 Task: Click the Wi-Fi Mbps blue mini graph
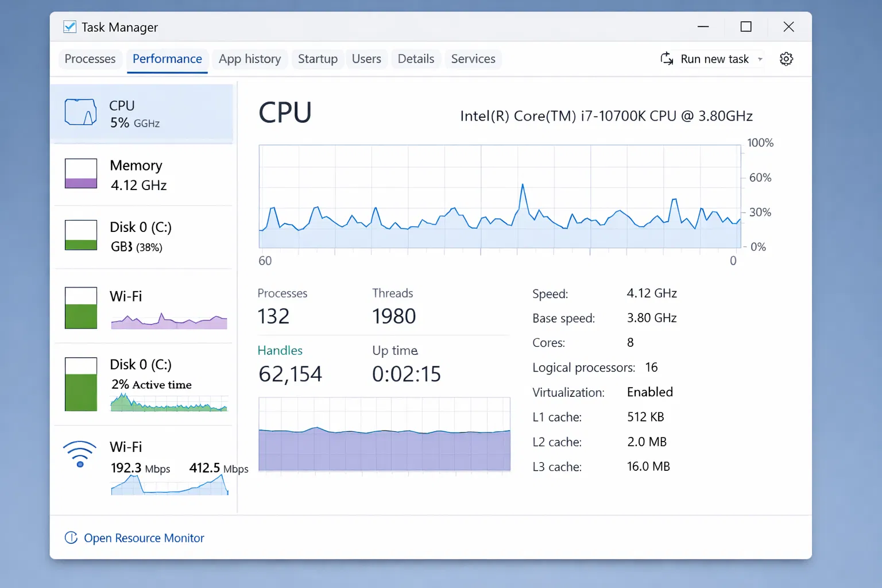click(169, 485)
